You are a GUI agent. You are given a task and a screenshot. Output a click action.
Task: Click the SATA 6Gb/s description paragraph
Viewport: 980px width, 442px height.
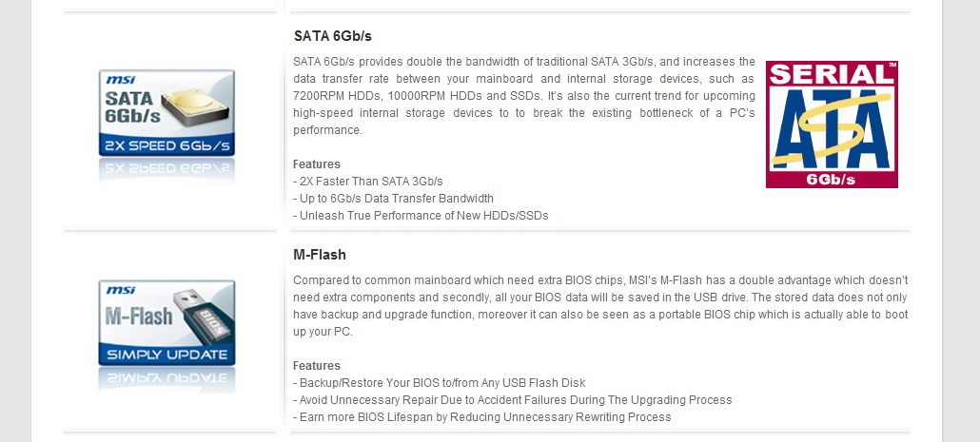[523, 96]
